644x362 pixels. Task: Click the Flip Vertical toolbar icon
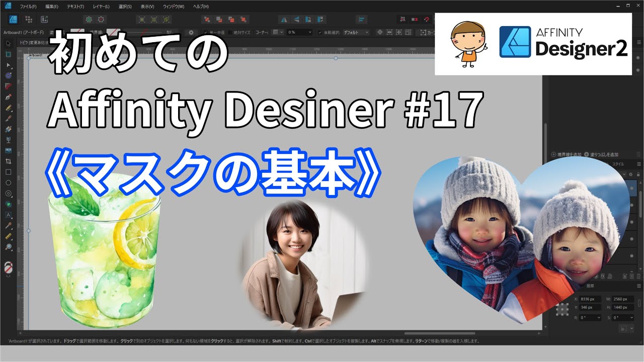point(296,20)
